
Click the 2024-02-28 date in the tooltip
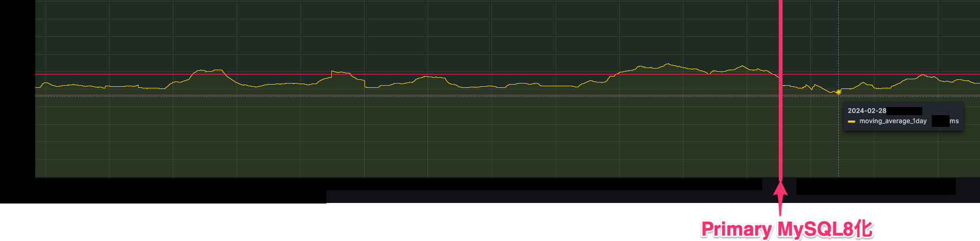coord(867,111)
